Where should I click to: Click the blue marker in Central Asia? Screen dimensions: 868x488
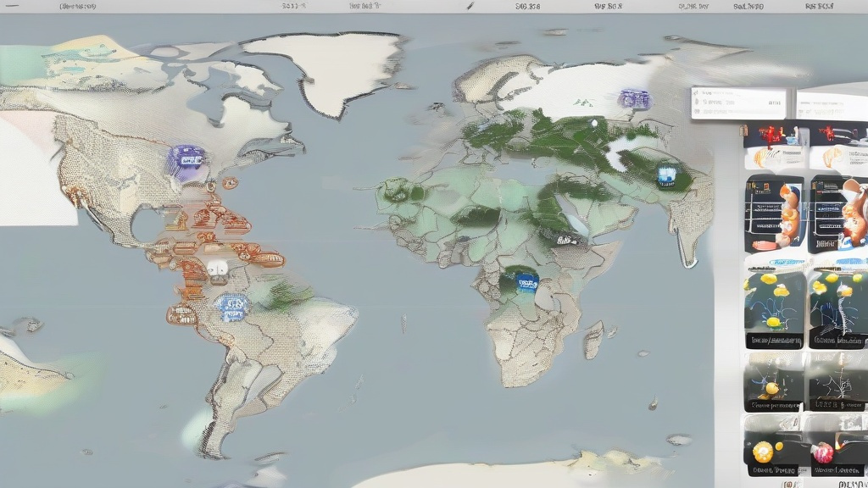point(667,174)
